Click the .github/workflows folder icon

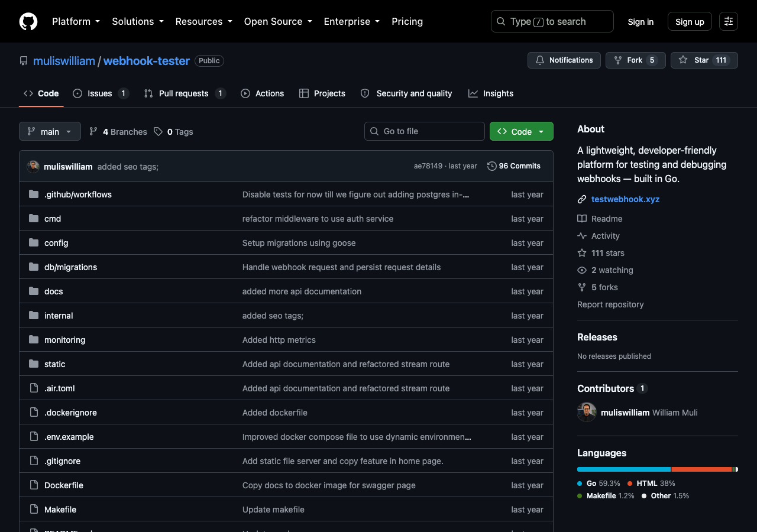coord(34,194)
